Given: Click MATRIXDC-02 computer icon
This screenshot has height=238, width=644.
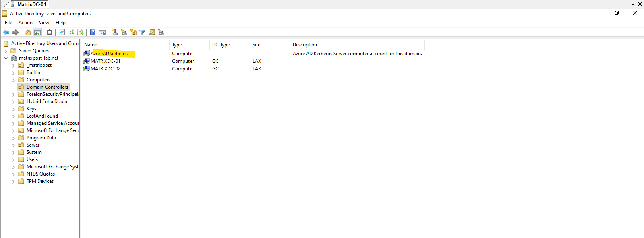Looking at the screenshot, I should click(x=86, y=69).
